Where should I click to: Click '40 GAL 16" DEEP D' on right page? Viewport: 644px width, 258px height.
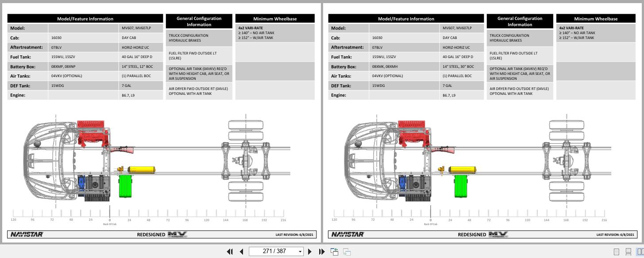[x=458, y=57]
